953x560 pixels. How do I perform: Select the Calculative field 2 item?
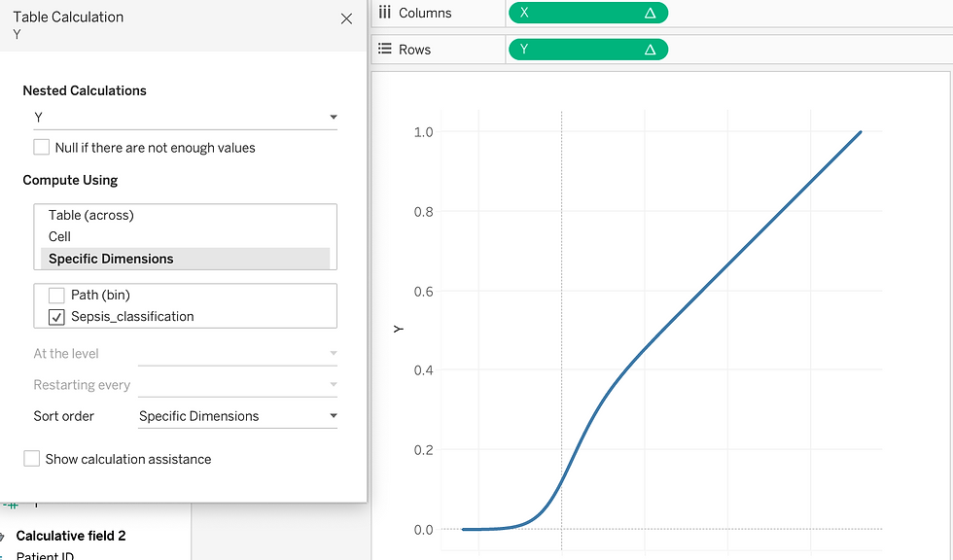click(70, 536)
